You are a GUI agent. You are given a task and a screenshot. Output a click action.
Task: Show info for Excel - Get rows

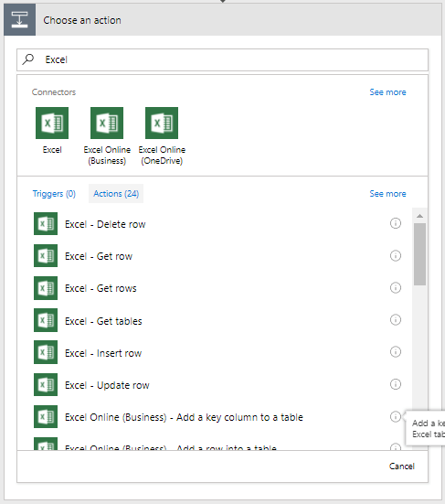coord(396,287)
